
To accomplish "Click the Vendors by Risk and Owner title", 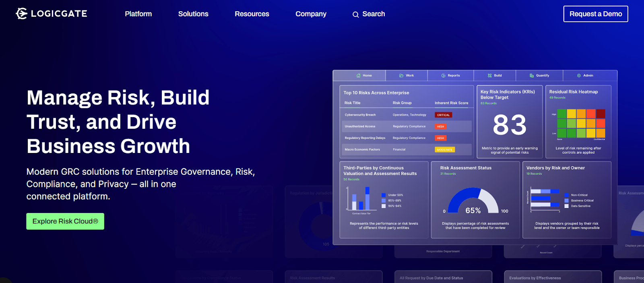I will [555, 168].
